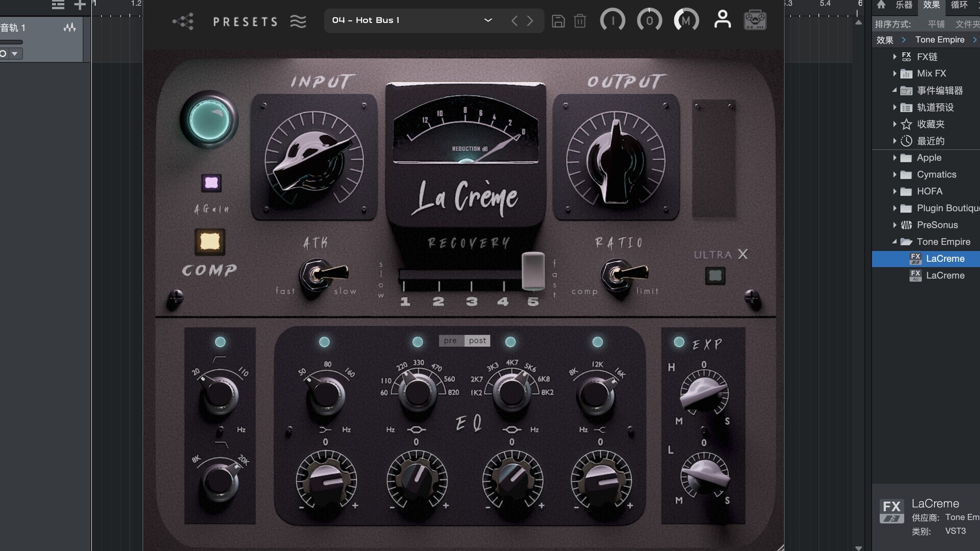980x551 pixels.
Task: Toggle the low EQ band LED
Action: pyautogui.click(x=324, y=342)
